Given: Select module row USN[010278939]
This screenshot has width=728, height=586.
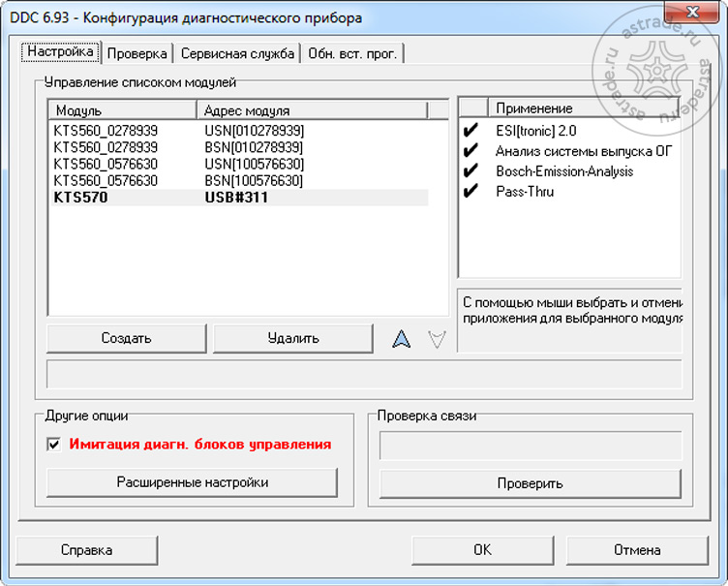Looking at the screenshot, I should [x=239, y=131].
